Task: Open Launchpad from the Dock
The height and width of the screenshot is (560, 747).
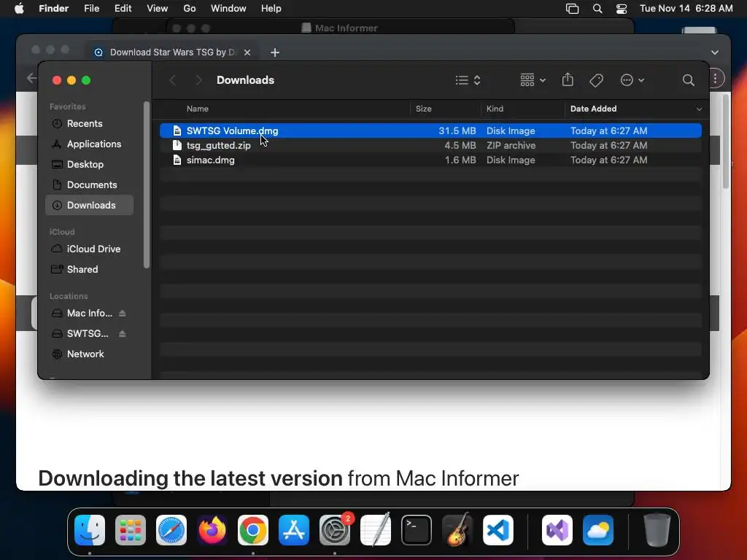Action: (x=131, y=530)
